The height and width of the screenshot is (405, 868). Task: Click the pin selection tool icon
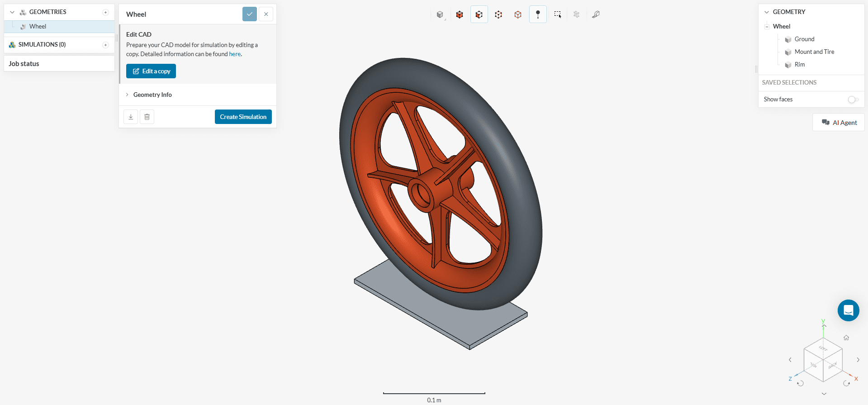coord(538,14)
